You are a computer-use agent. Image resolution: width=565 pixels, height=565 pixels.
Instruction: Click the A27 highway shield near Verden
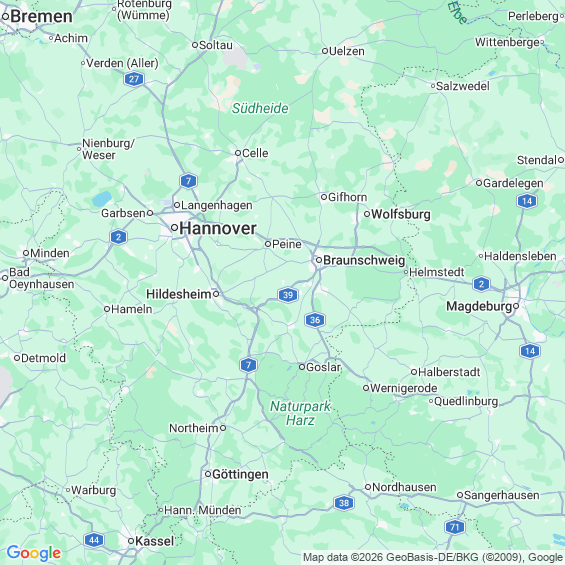point(134,79)
